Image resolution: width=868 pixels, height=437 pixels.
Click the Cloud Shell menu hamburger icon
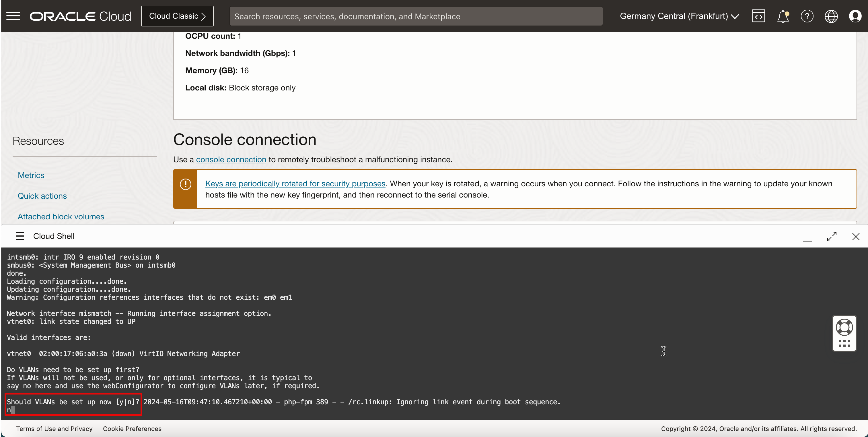coord(20,236)
